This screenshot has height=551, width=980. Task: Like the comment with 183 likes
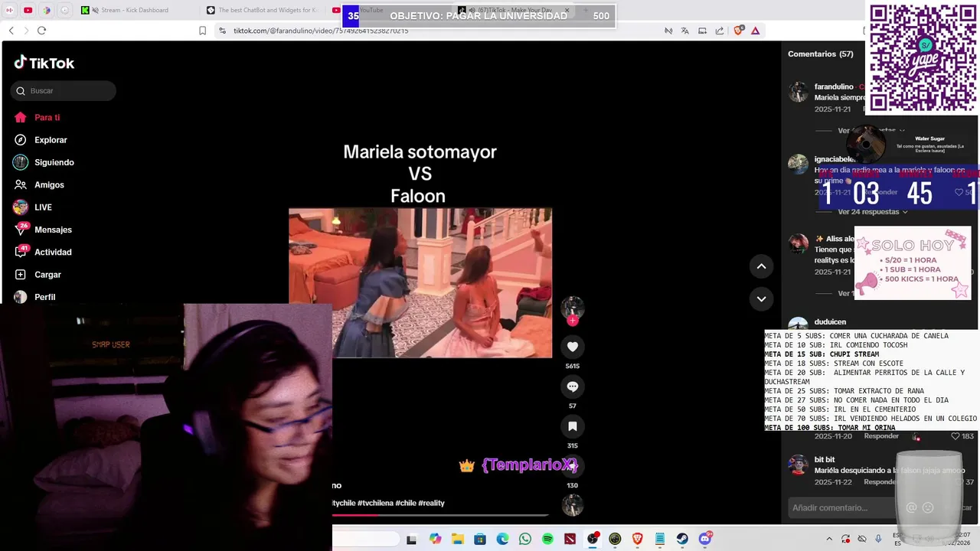click(x=955, y=436)
